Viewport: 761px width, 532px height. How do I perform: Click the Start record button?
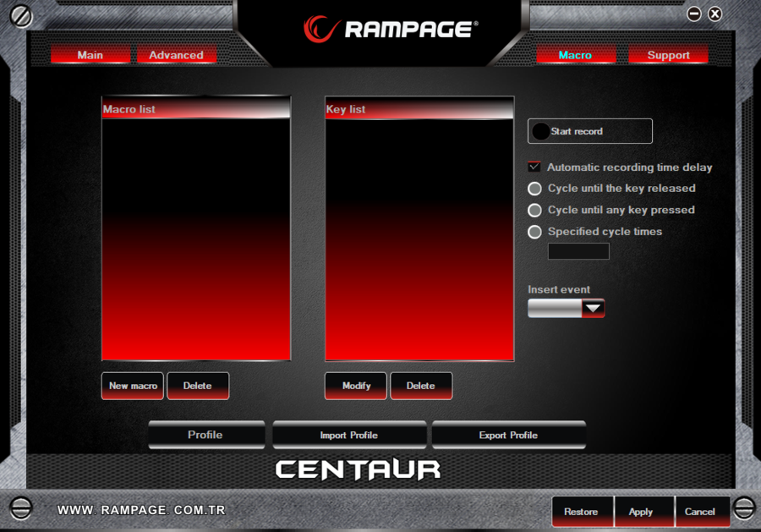pos(589,131)
